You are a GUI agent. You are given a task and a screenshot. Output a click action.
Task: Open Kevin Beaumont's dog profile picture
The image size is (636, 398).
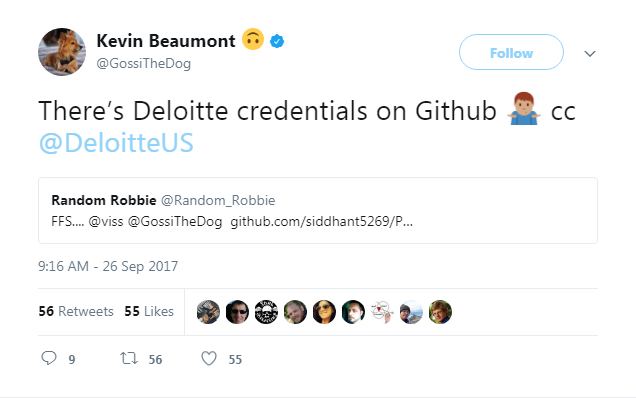(x=62, y=52)
